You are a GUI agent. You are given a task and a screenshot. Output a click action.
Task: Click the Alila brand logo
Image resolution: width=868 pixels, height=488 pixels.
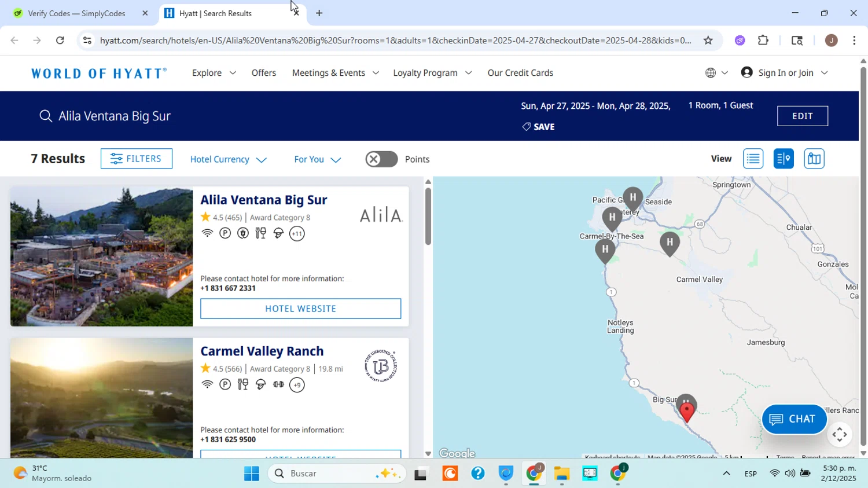coord(381,215)
